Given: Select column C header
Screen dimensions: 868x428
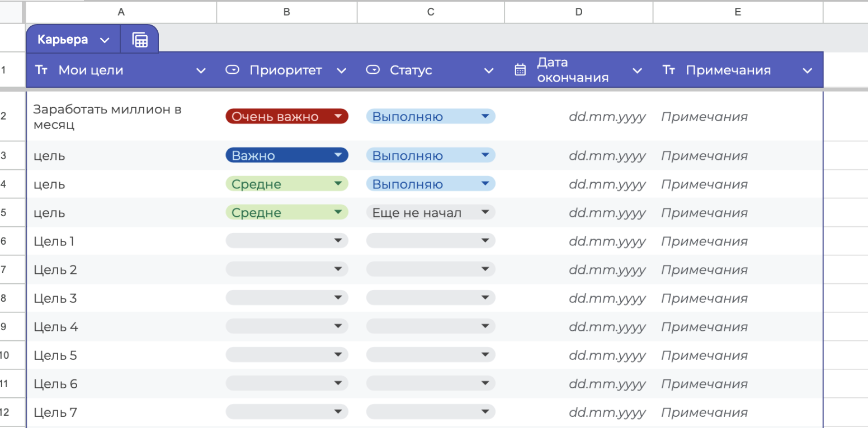Looking at the screenshot, I should [431, 12].
